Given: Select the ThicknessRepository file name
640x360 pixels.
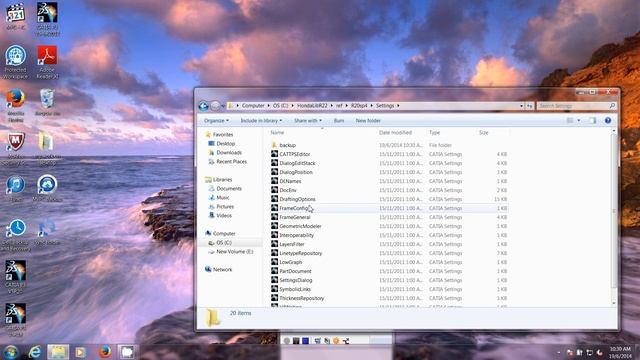Looking at the screenshot, I should click(x=302, y=298).
